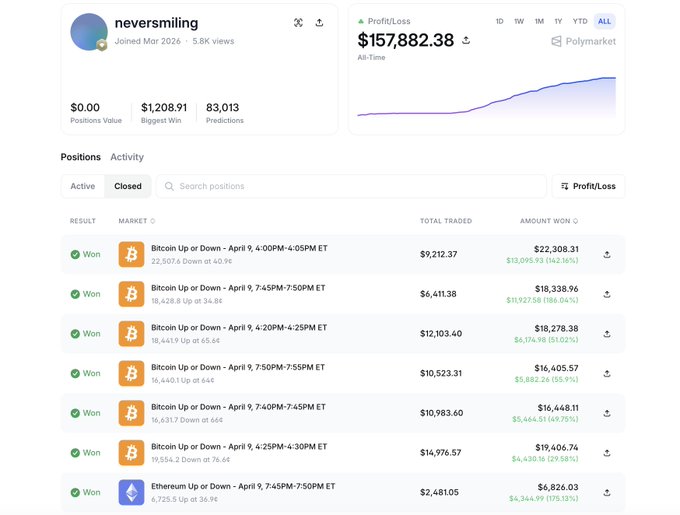Select the ALL time range
The height and width of the screenshot is (515, 680).
click(605, 21)
